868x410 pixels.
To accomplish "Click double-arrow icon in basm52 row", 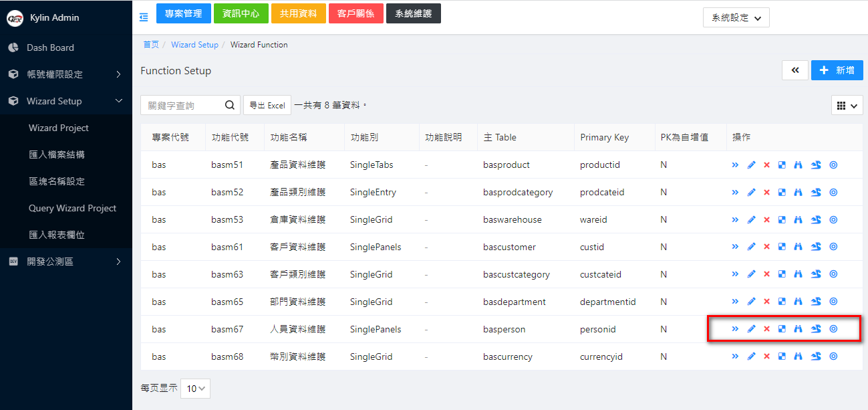I will pos(735,192).
